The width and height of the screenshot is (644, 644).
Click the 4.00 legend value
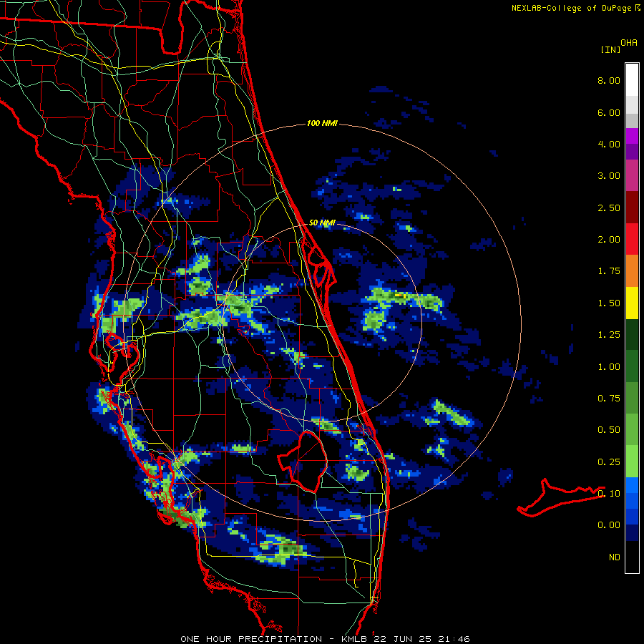609,144
